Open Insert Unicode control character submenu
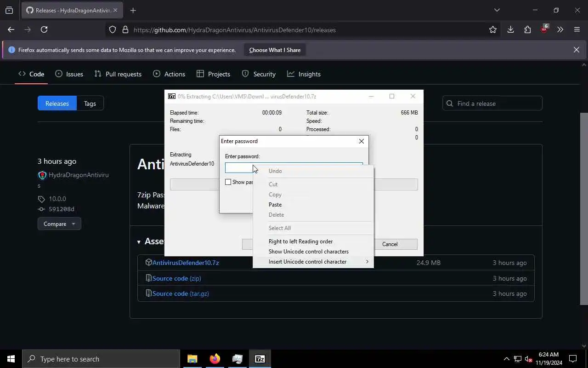Screen dimensions: 588x368 coord(313,262)
